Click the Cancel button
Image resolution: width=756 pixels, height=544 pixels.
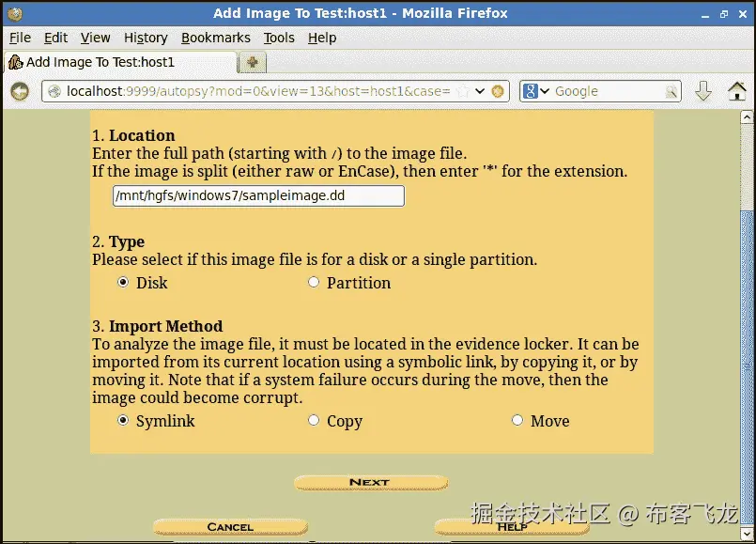(x=230, y=527)
